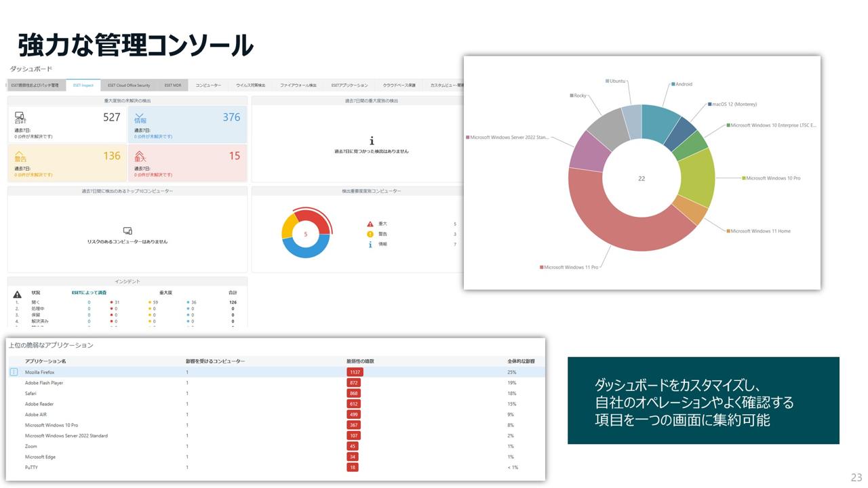Click the 警告 tile icon beside 136

tap(20, 155)
